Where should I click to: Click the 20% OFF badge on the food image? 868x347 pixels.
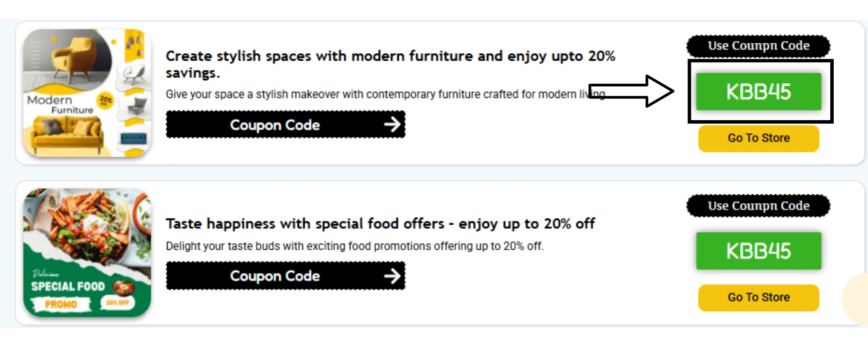click(118, 302)
